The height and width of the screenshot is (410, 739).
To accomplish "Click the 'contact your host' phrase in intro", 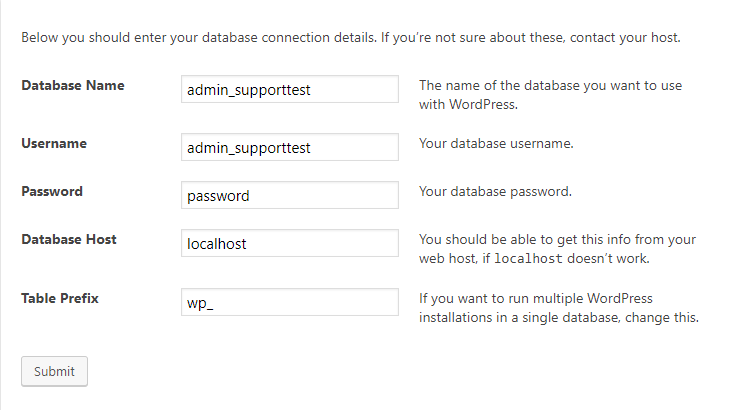I will [624, 37].
